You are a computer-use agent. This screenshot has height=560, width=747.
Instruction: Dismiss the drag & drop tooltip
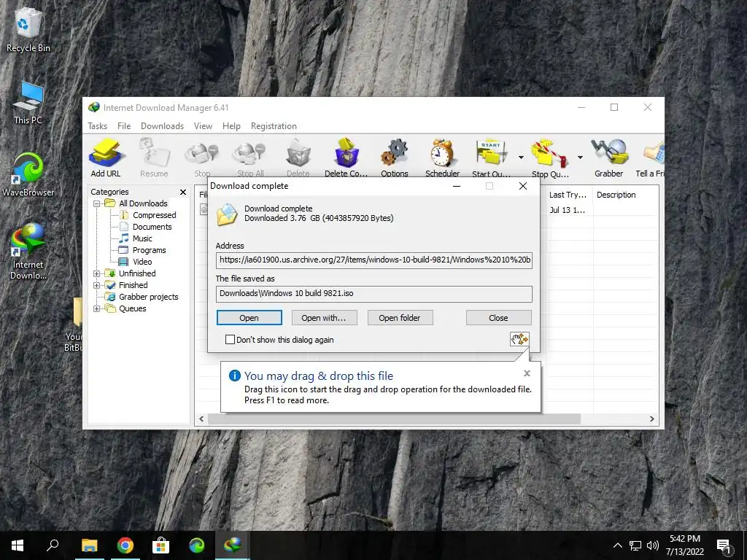point(527,373)
